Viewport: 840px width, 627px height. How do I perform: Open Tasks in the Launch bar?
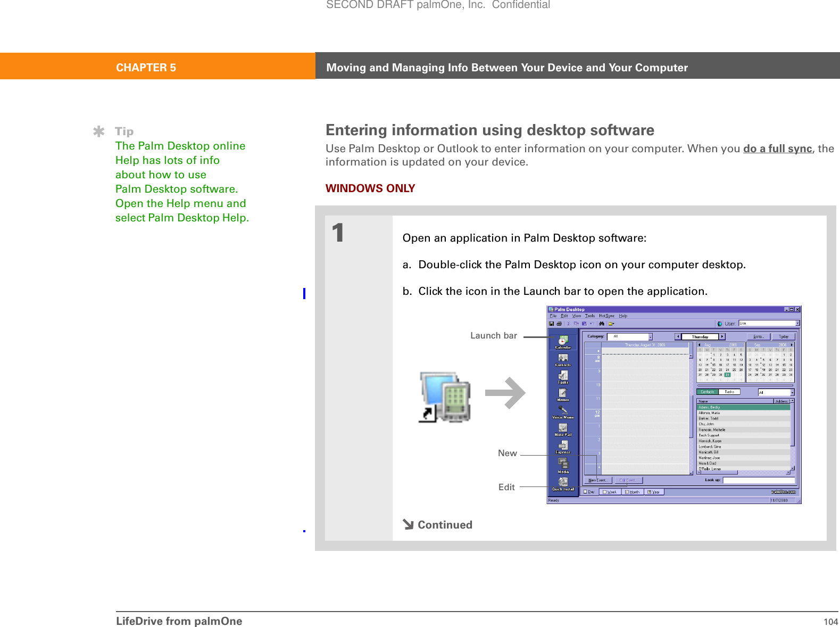(x=563, y=377)
